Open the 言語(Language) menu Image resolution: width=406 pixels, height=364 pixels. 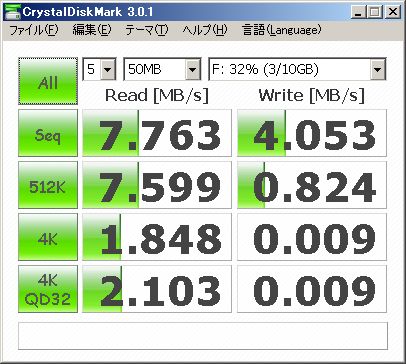point(282,30)
